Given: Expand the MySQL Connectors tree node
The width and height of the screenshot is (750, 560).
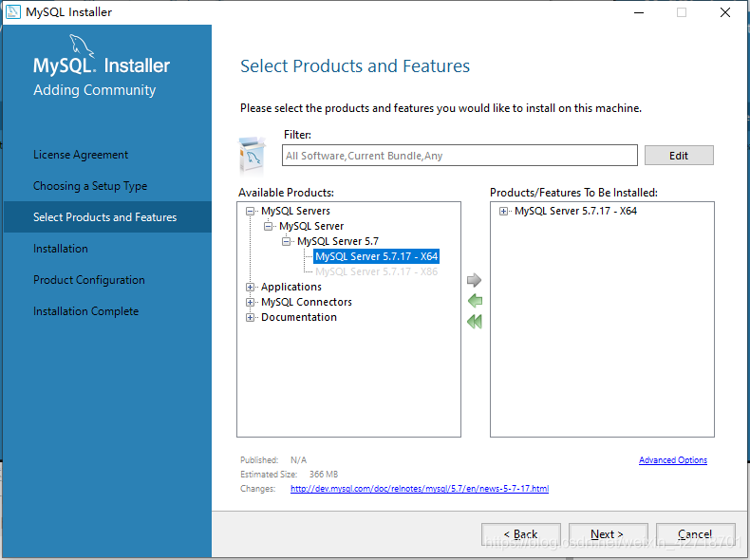Looking at the screenshot, I should point(250,302).
